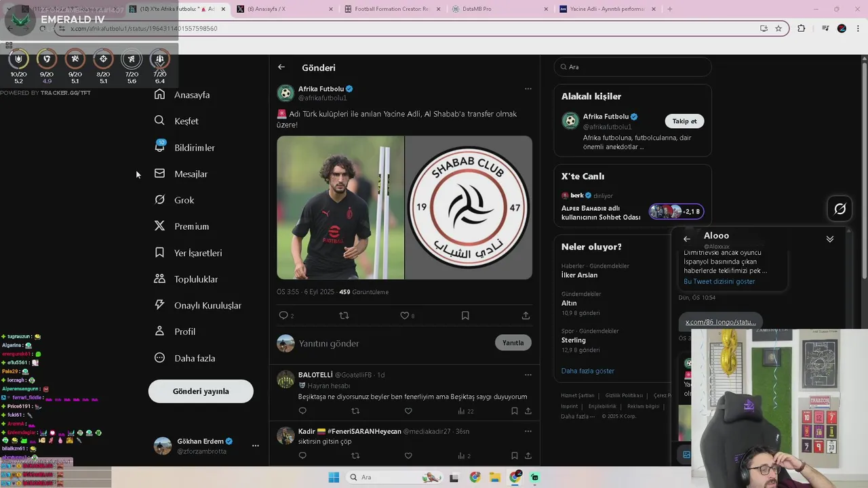Open Bildirimler bell icon with badge

pyautogui.click(x=160, y=146)
